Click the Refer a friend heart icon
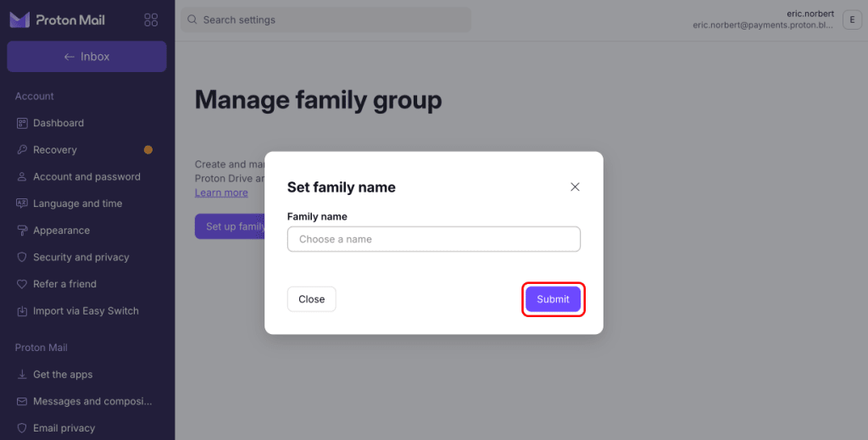The height and width of the screenshot is (440, 868). 21,284
